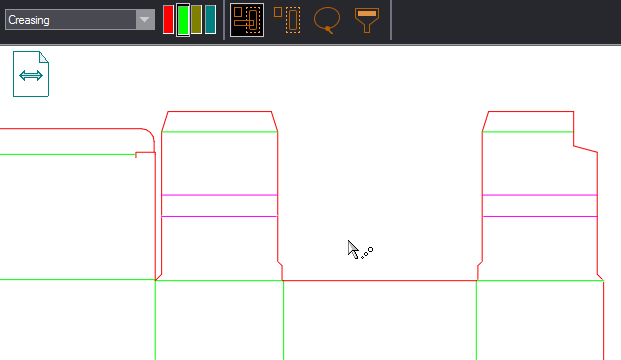Select the red color swatch

[x=168, y=19]
